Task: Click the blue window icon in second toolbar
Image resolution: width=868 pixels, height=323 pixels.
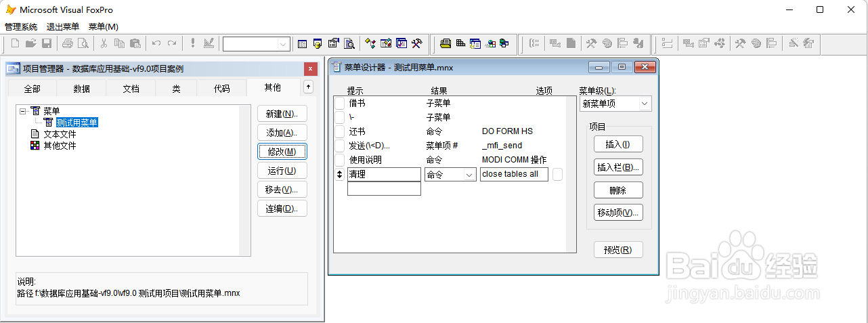Action: point(475,43)
